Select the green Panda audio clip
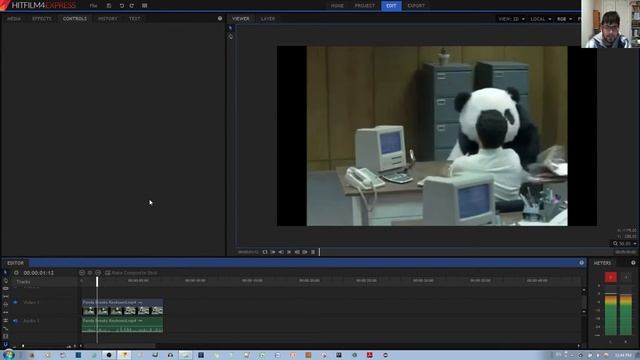This screenshot has height=360, width=640. (x=122, y=325)
